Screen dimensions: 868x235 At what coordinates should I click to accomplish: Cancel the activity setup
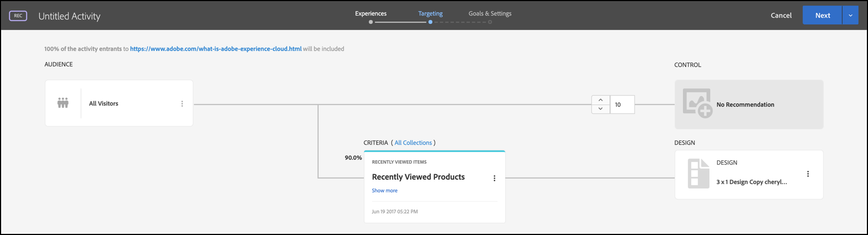click(781, 15)
